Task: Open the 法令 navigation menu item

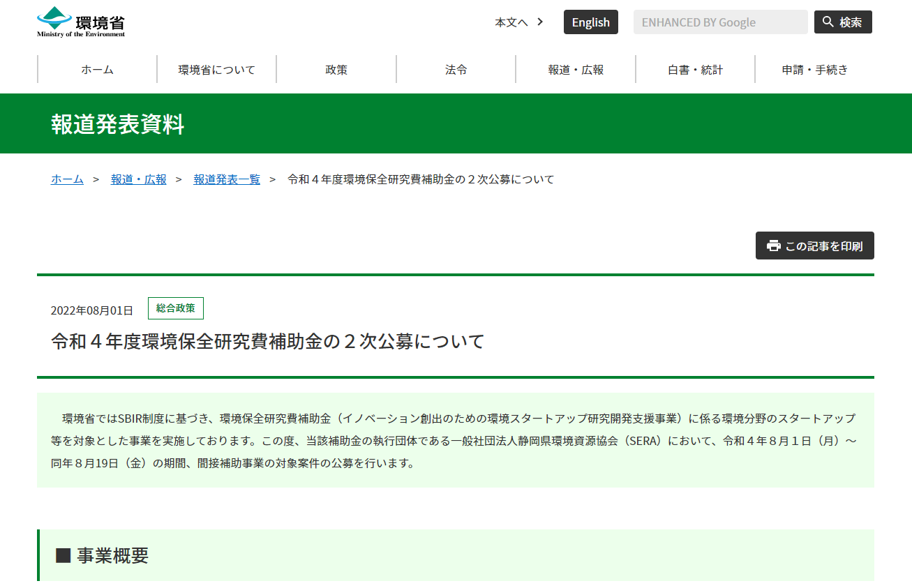Action: click(x=456, y=69)
